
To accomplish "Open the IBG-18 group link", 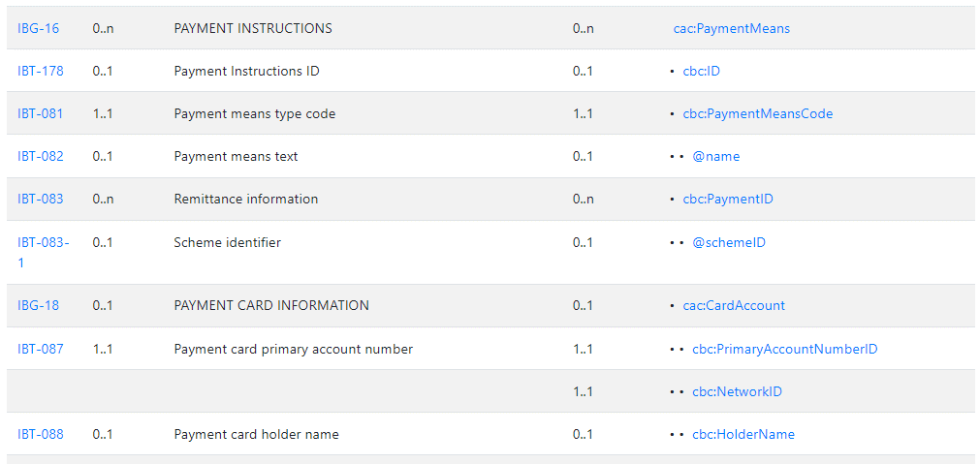I will (38, 305).
